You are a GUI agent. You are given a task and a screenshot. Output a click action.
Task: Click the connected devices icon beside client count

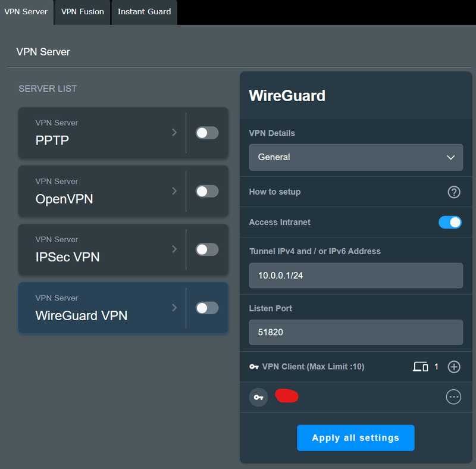coord(421,367)
